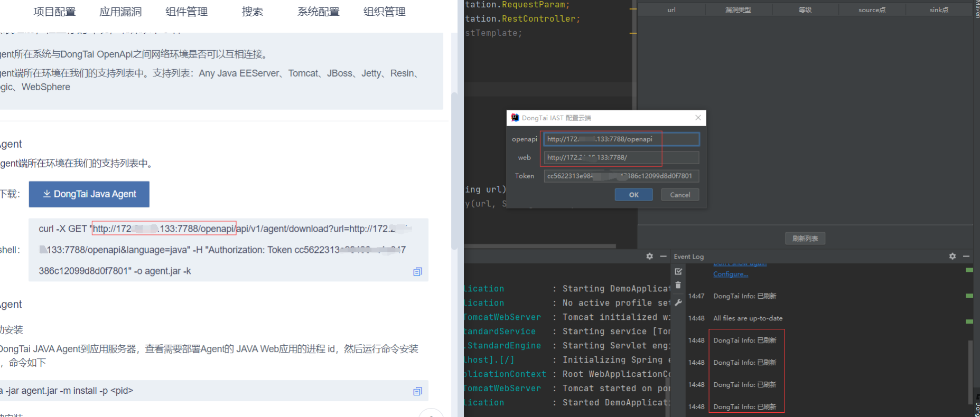The height and width of the screenshot is (417, 980).
Task: Click the RequestParam import line in editor
Action: point(517,5)
